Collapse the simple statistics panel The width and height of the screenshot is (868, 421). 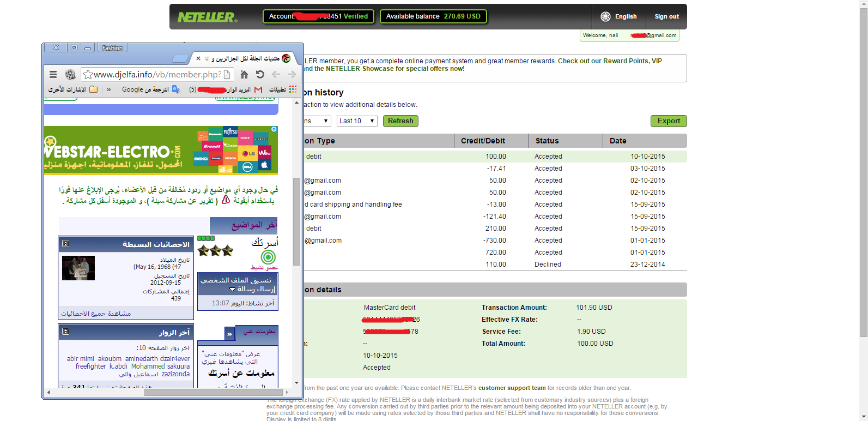click(x=65, y=244)
